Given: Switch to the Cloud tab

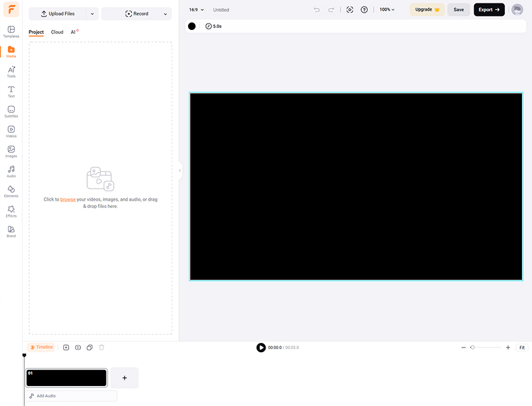Looking at the screenshot, I should [x=57, y=32].
